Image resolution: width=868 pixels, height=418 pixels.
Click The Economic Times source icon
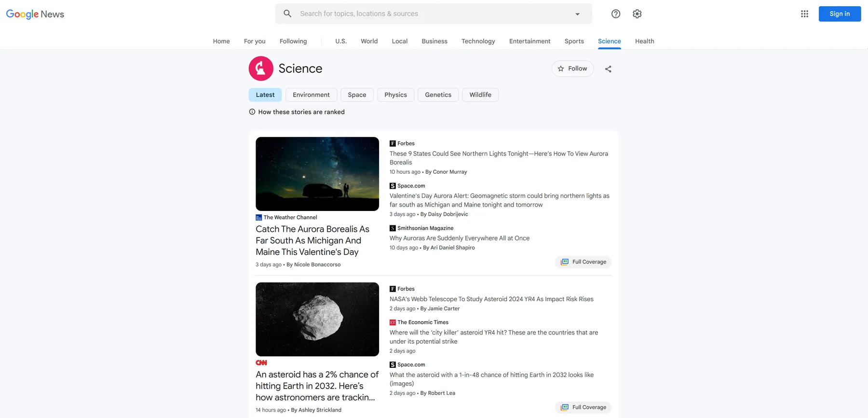(393, 322)
